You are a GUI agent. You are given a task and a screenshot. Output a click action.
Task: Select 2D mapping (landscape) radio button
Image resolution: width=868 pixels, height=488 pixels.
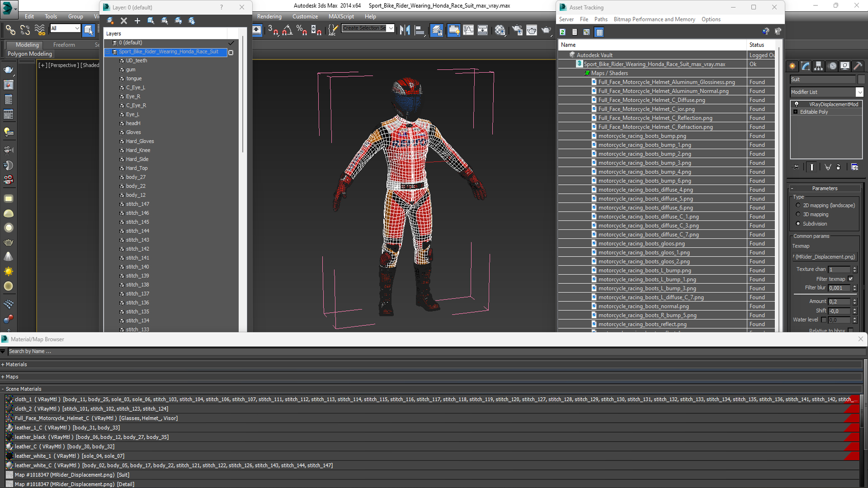pyautogui.click(x=798, y=205)
